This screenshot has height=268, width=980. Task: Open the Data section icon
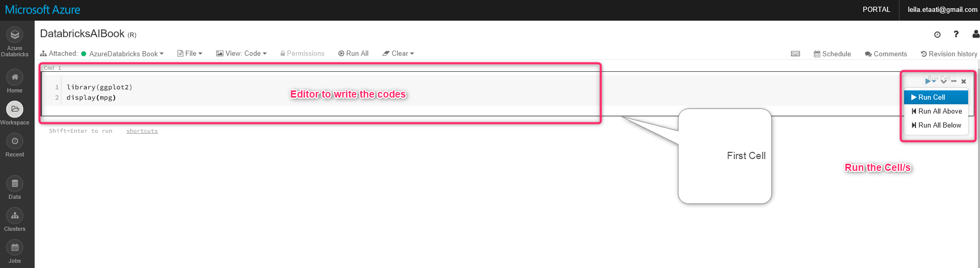[14, 183]
